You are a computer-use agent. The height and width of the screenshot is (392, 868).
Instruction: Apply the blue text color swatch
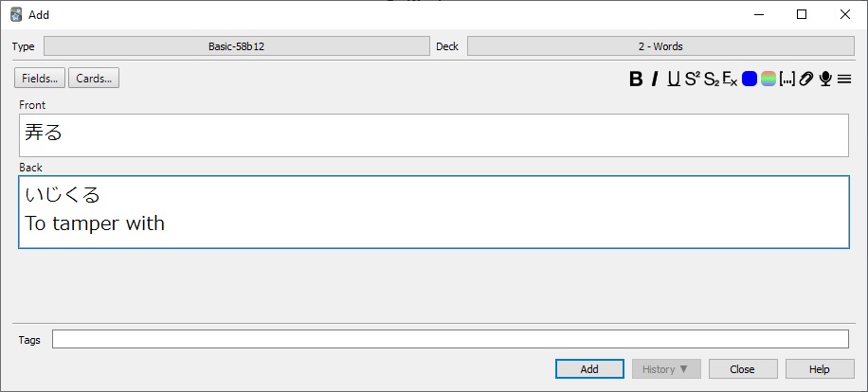(750, 80)
